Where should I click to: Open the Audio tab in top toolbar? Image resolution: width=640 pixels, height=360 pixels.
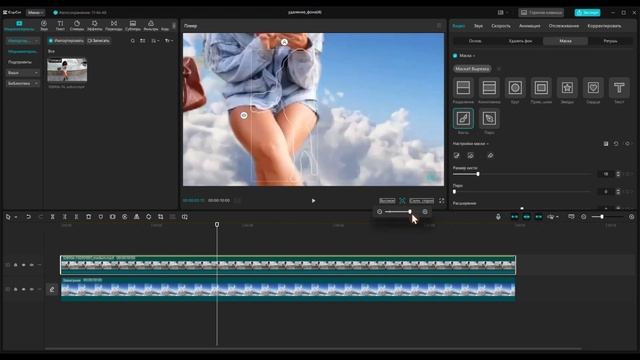44,26
